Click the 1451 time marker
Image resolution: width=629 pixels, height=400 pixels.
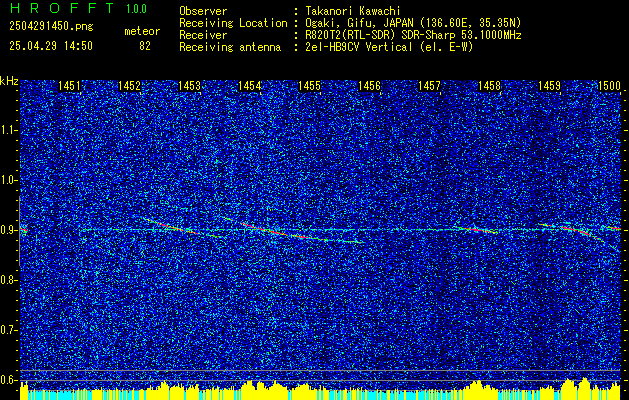69,86
